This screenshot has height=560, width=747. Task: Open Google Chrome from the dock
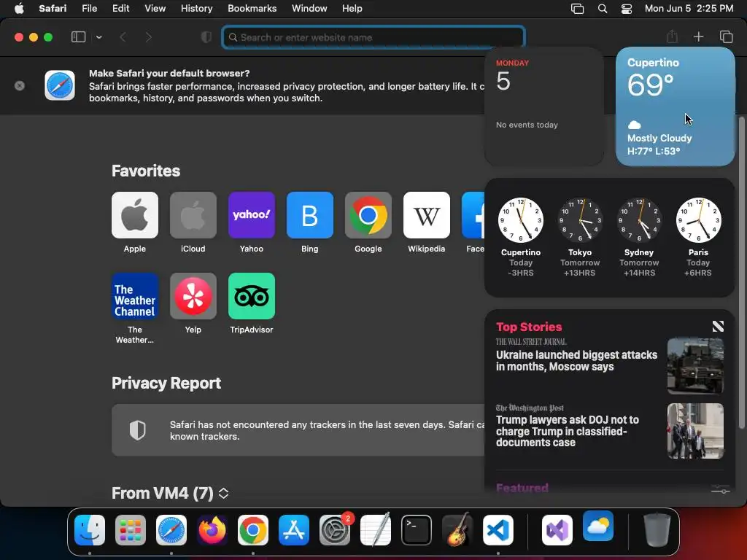(253, 530)
